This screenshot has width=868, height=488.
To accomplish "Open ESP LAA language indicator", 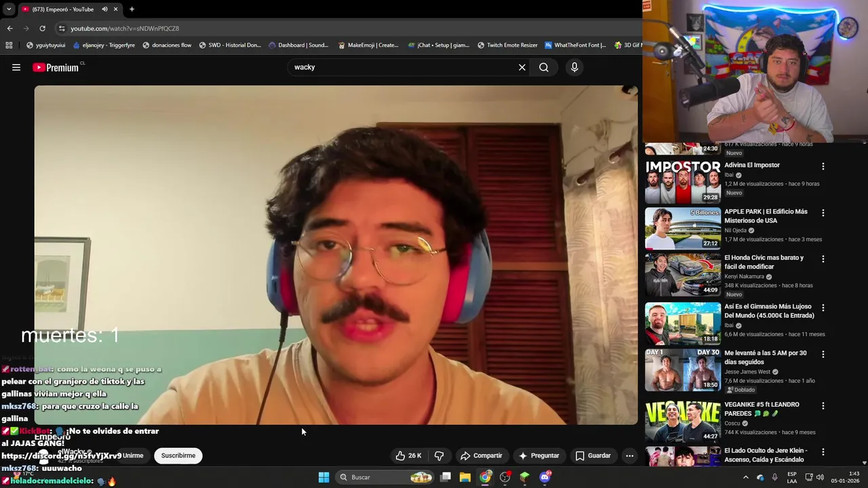I will [792, 477].
